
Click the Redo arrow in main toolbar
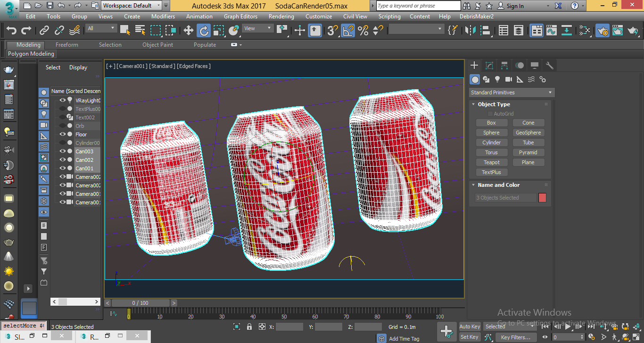point(26,31)
